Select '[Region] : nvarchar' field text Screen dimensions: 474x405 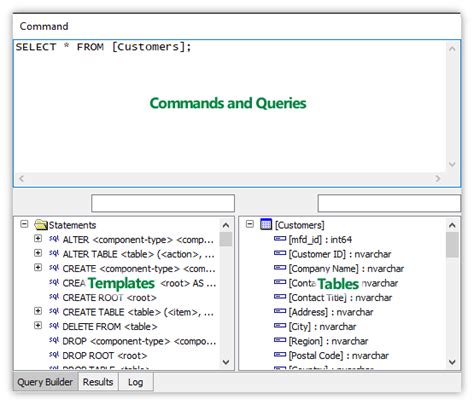point(328,341)
